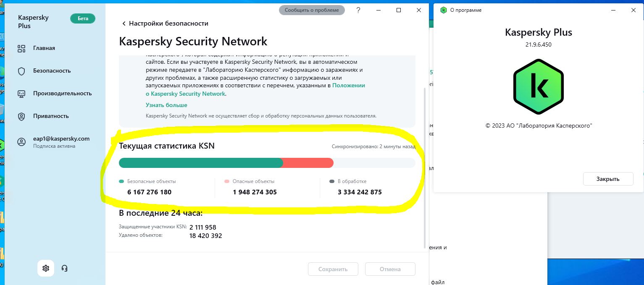
Task: Select the Безопасность shield icon
Action: [x=21, y=71]
